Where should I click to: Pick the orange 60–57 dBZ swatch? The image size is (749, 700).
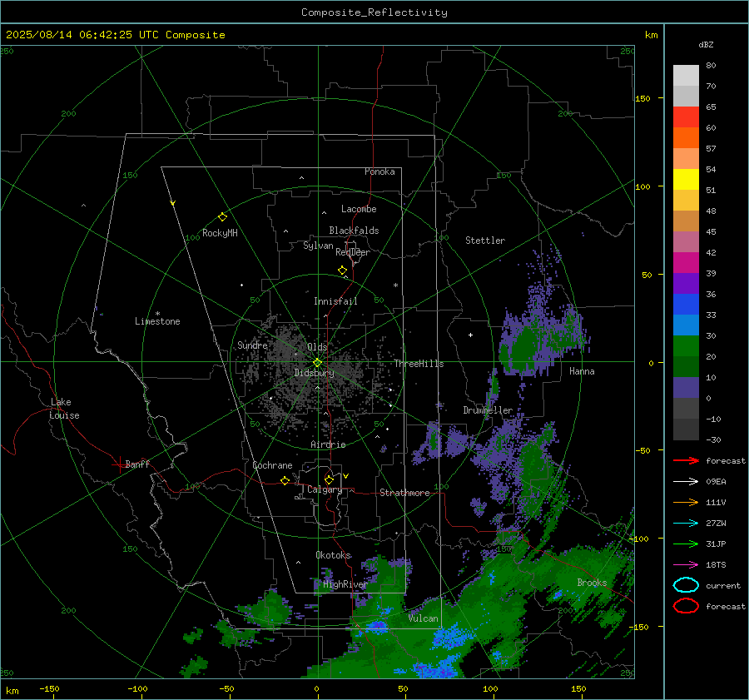pos(686,137)
